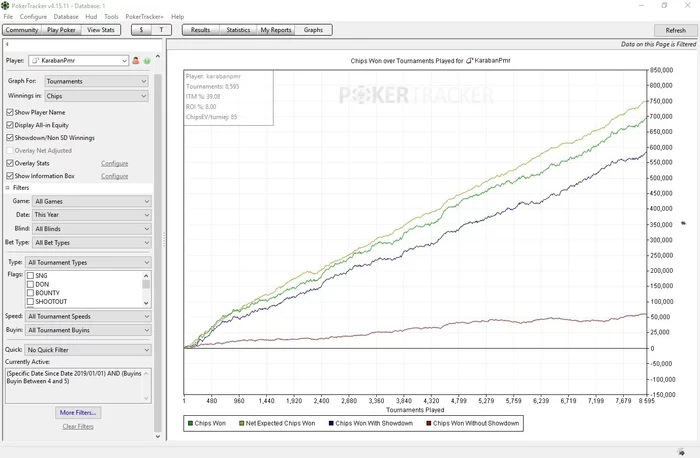Image resolution: width=700 pixels, height=458 pixels.
Task: Toggle Overlay Stats checkbox
Action: pos(10,163)
